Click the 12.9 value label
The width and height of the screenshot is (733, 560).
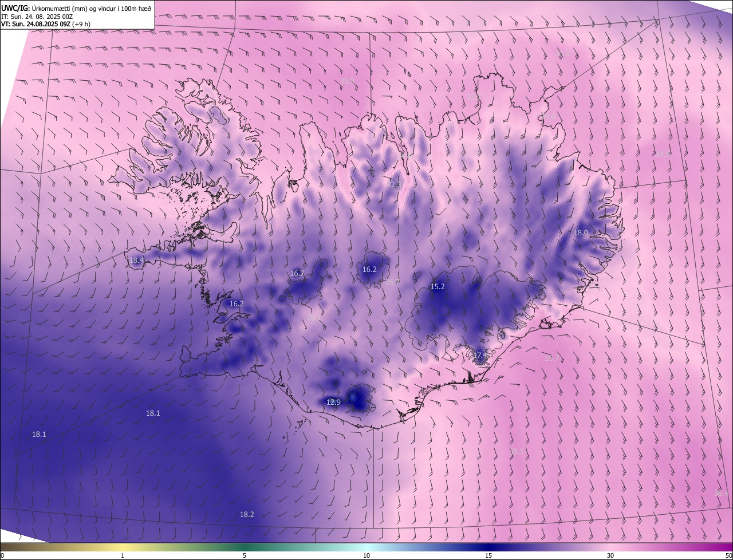(333, 403)
